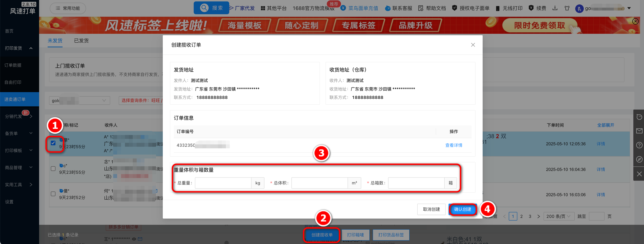Click the 总箱数 input field
This screenshot has height=244, width=644.
(x=416, y=183)
